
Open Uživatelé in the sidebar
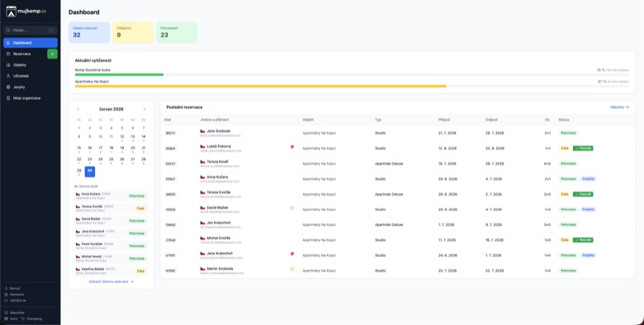pyautogui.click(x=31, y=76)
